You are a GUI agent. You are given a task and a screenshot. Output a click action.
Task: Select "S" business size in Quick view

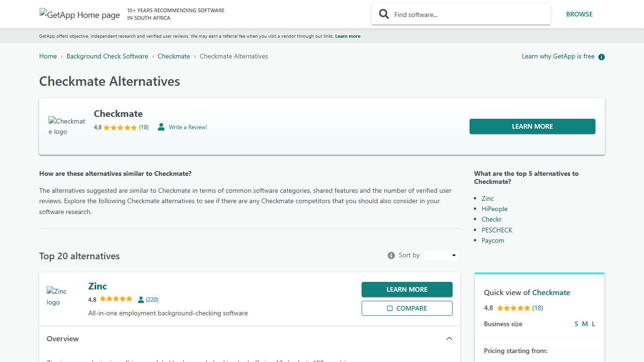(576, 324)
